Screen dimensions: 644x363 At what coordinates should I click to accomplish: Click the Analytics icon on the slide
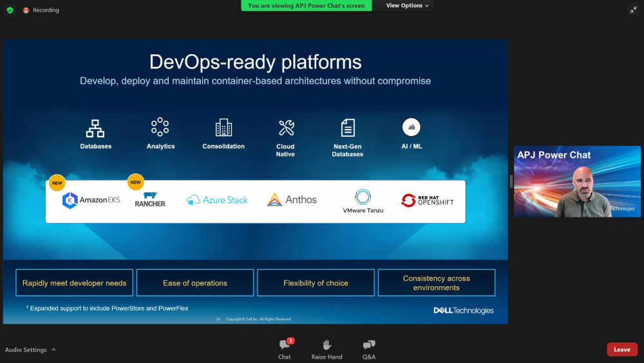tap(160, 127)
